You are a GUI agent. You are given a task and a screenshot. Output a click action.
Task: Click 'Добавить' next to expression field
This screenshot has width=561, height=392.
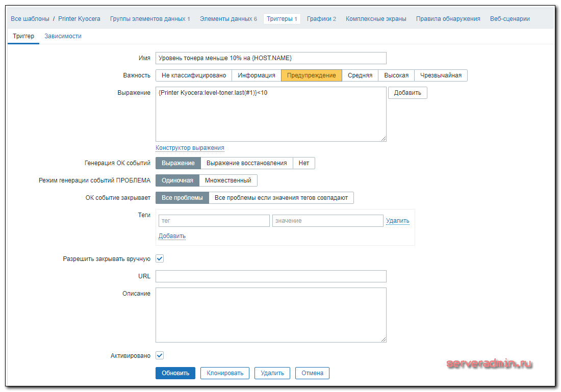click(407, 93)
